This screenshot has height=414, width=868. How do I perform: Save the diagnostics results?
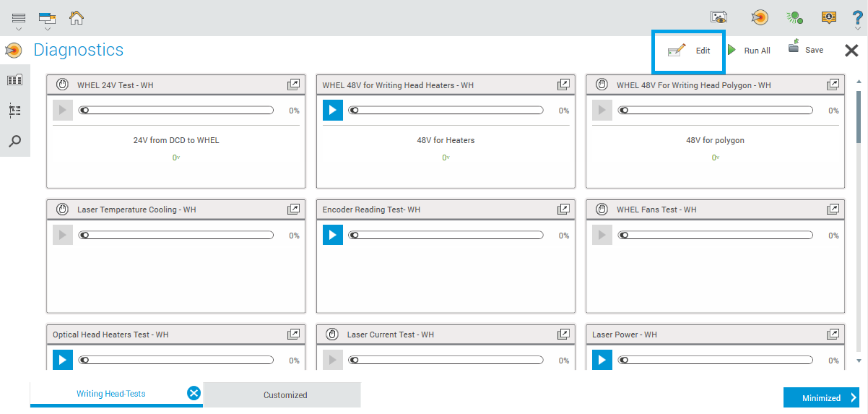tap(805, 48)
